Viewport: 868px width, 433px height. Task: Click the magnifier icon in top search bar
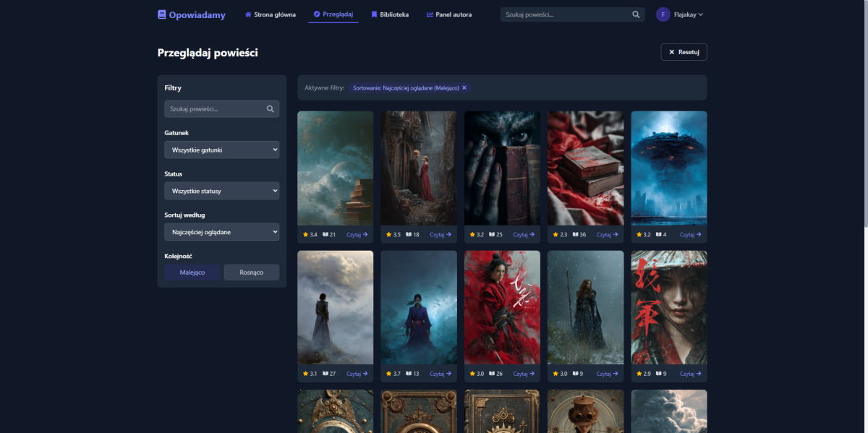pos(636,14)
